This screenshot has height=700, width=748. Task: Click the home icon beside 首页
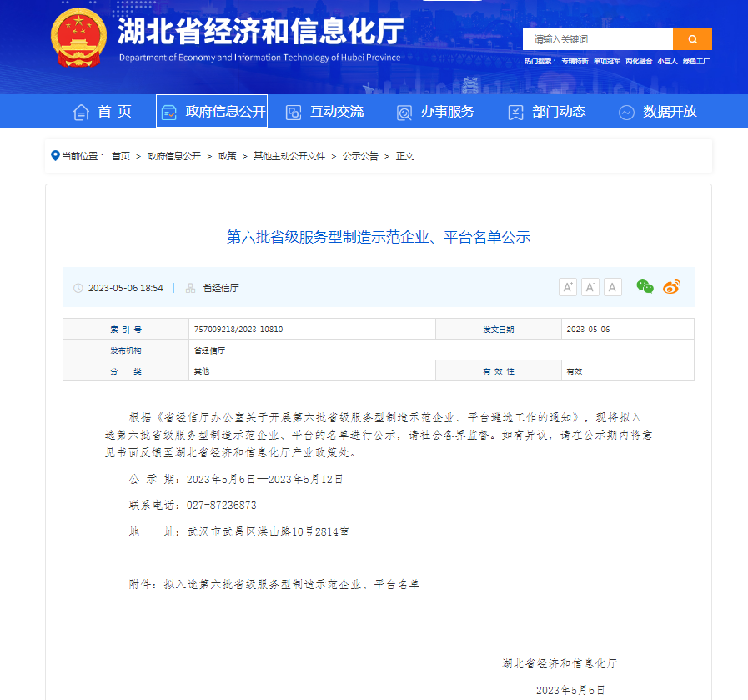(x=81, y=112)
